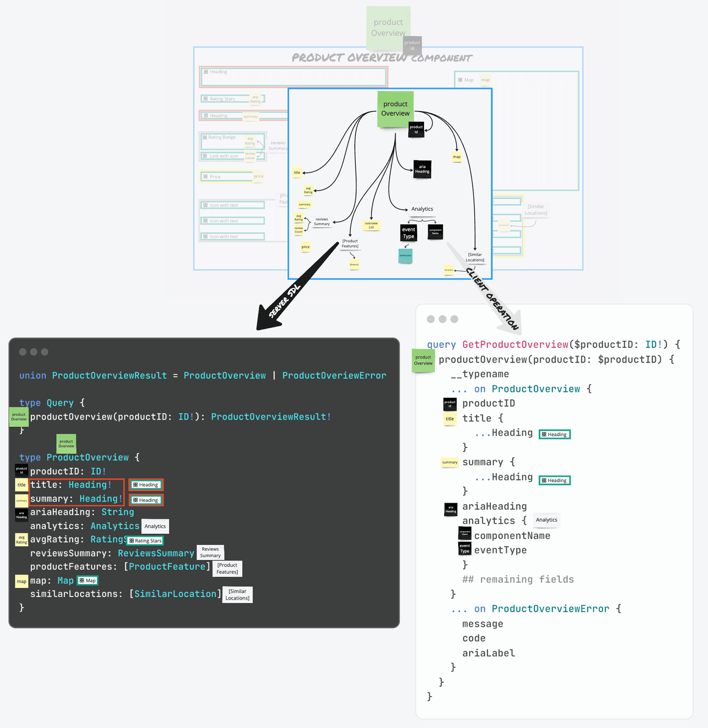Select the __typename line in client panel
The height and width of the screenshot is (728, 708).
coord(480,374)
